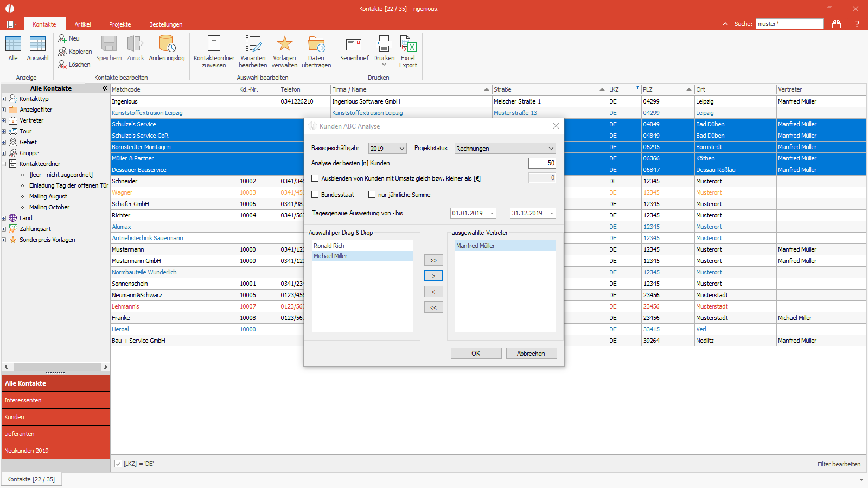Create a new contact with Neu
The width and height of the screenshot is (868, 488).
click(69, 38)
